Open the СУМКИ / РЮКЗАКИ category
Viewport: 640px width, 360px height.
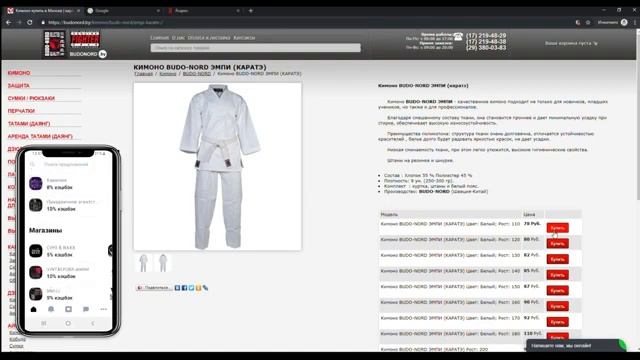click(x=31, y=98)
